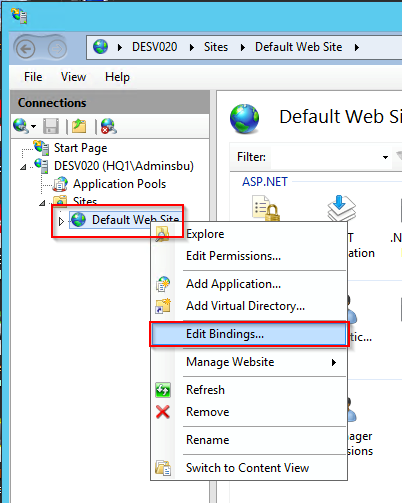The height and width of the screenshot is (503, 402).
Task: Select Start Page tree item
Action: (81, 148)
